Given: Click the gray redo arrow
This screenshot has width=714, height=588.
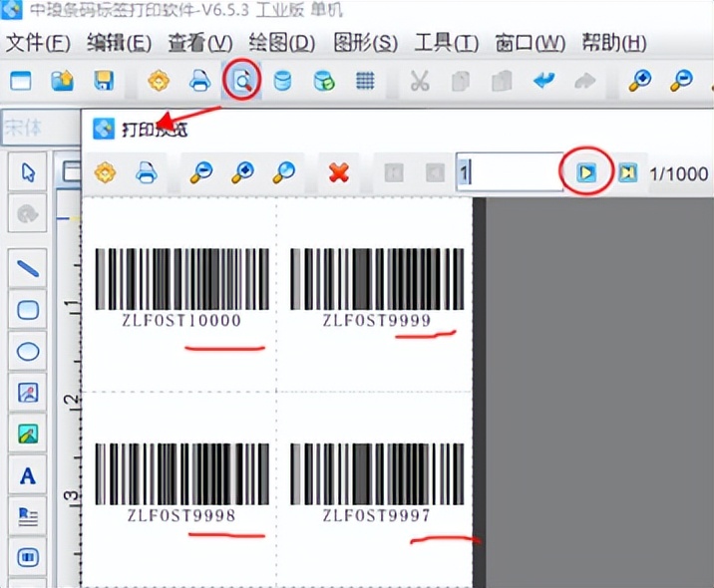Looking at the screenshot, I should point(585,82).
